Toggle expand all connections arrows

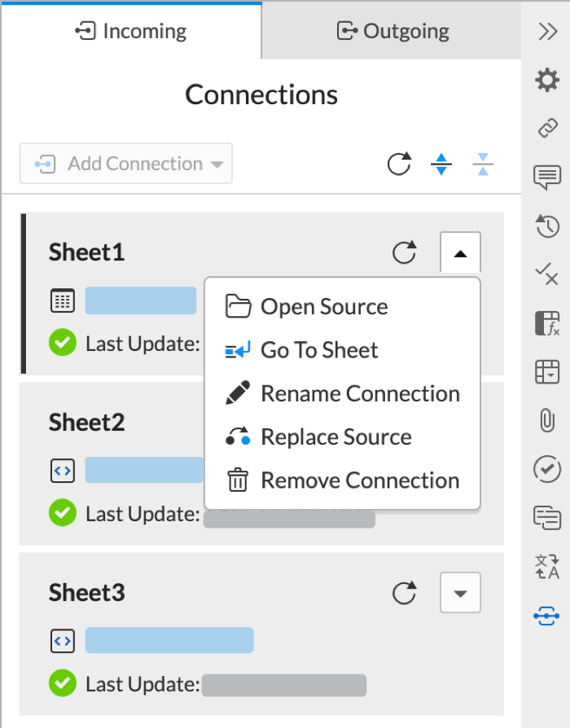(441, 164)
